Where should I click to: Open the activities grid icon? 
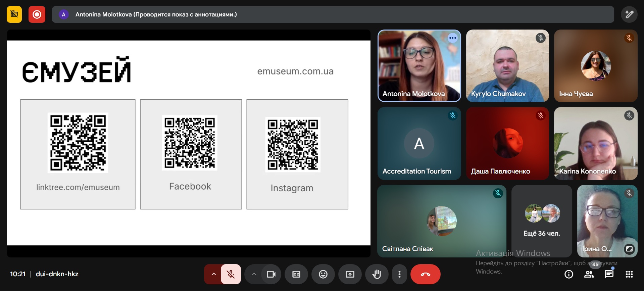[x=629, y=274]
